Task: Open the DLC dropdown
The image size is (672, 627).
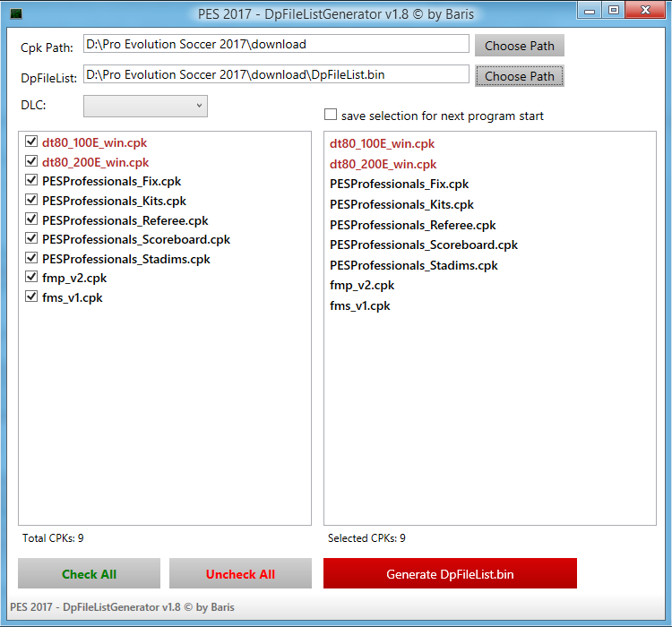Action: pyautogui.click(x=145, y=106)
